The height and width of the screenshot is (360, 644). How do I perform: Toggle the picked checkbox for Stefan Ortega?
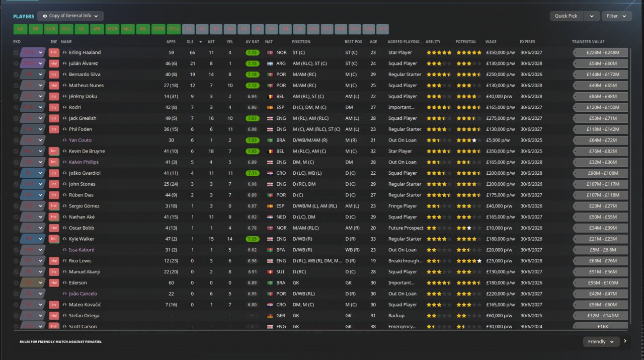[16, 316]
